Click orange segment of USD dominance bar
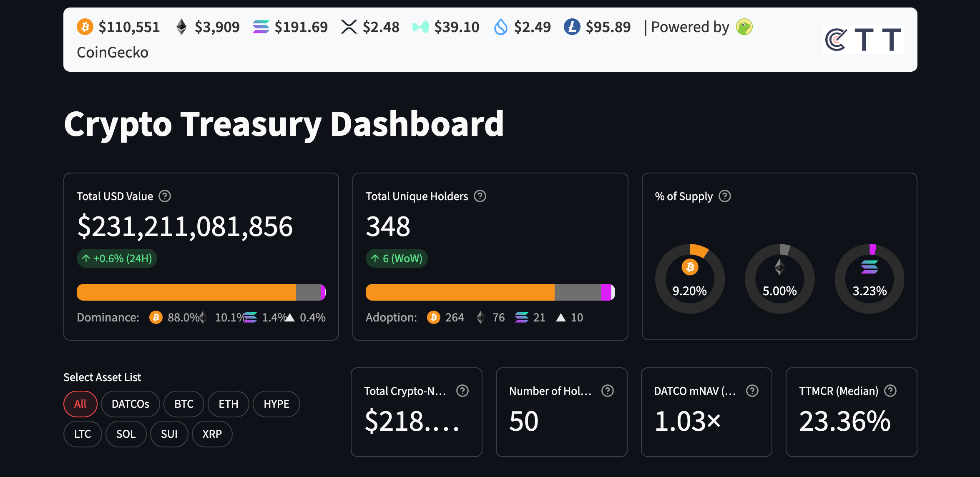Image resolution: width=980 pixels, height=477 pixels. pyautogui.click(x=186, y=292)
